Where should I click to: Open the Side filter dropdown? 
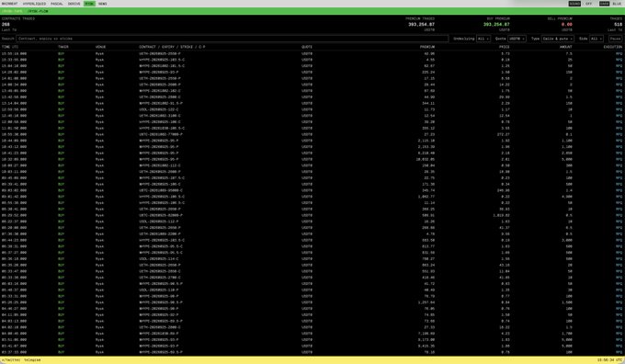coord(596,39)
